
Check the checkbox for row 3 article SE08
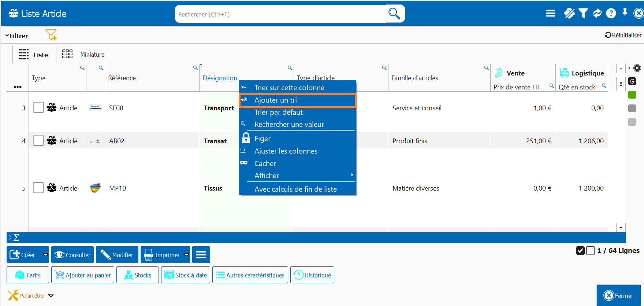pos(38,108)
